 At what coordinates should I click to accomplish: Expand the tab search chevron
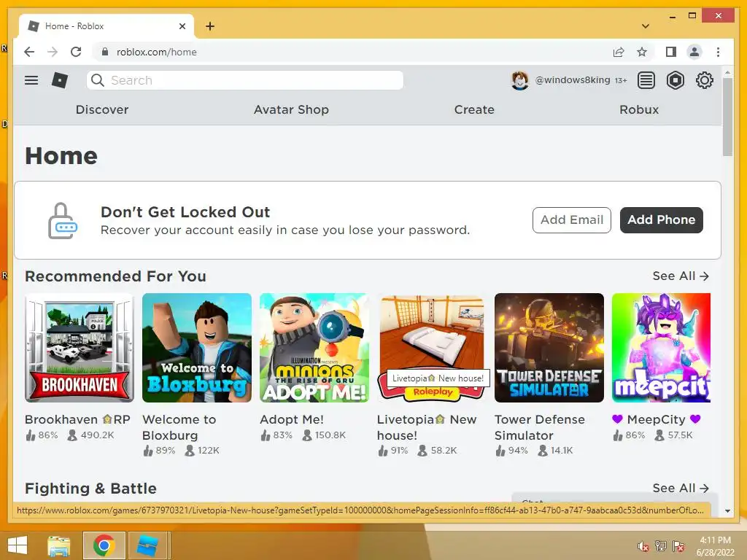coord(646,26)
